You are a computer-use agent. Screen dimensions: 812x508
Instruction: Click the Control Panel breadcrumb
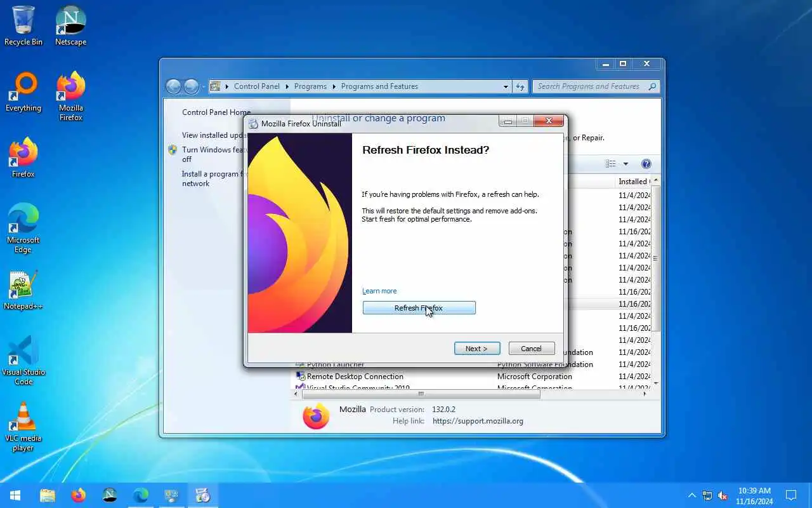click(257, 86)
